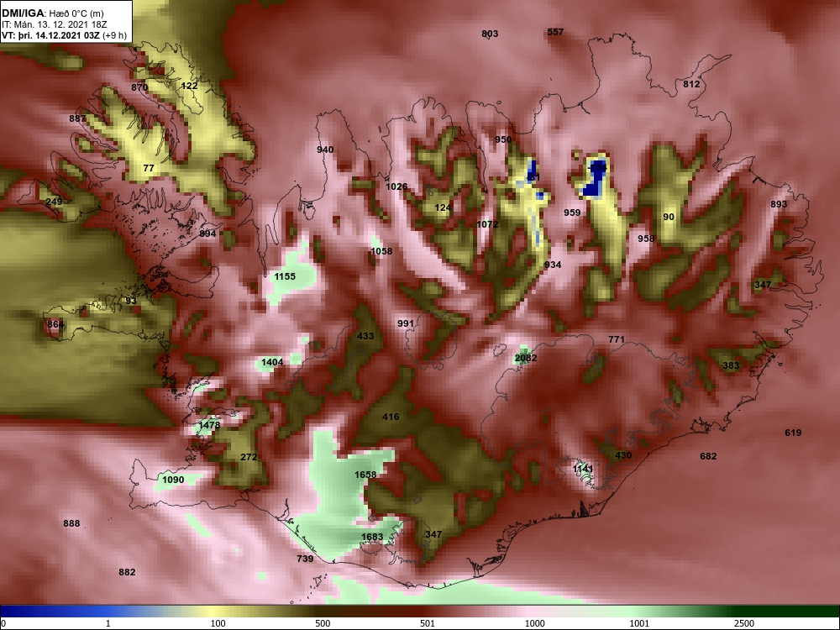The image size is (840, 630).
Task: Select the 90 map value
Action: point(669,217)
